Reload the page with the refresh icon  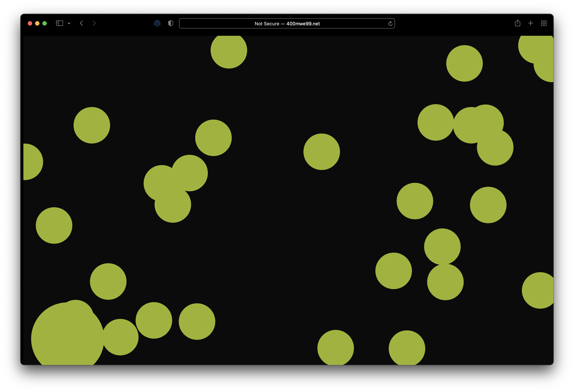tap(390, 23)
